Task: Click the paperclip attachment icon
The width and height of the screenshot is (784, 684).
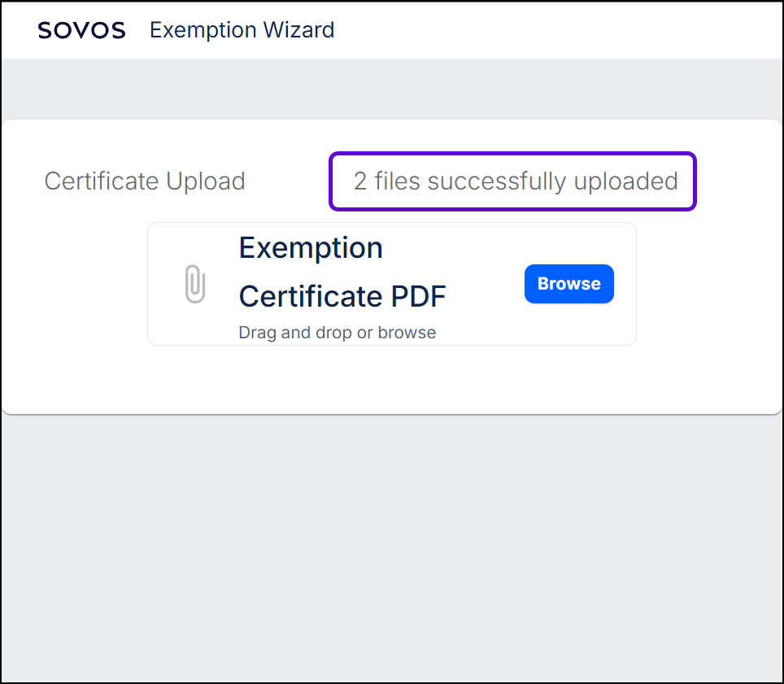Action: (x=195, y=285)
